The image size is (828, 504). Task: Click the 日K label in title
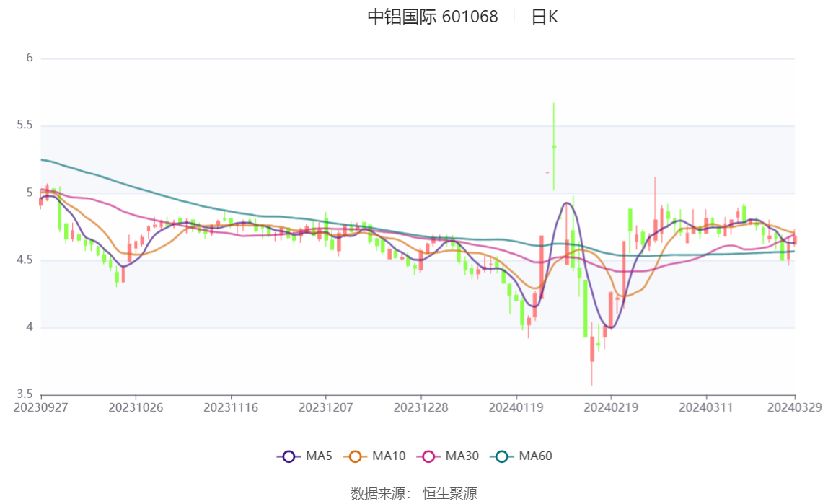(x=545, y=17)
